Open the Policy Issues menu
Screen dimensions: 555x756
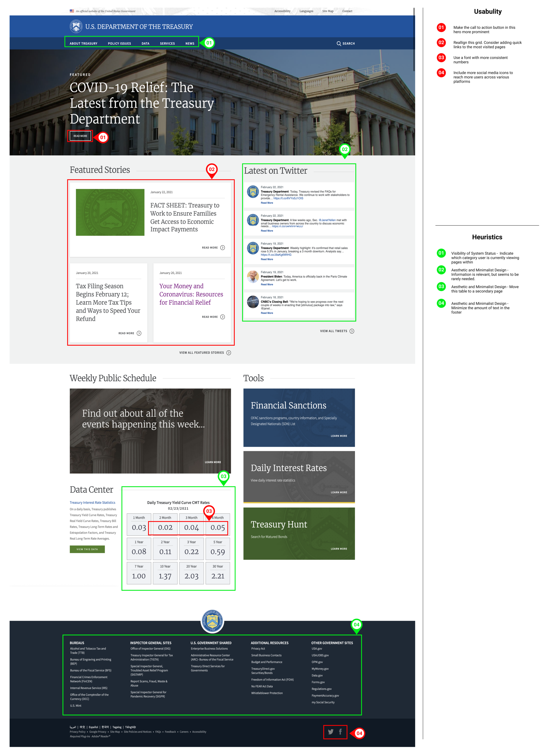click(119, 44)
